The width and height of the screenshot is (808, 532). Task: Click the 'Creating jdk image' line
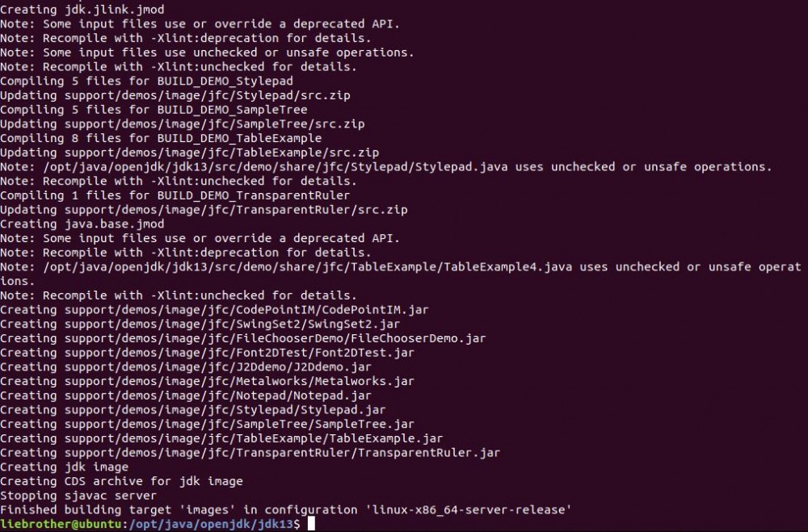pyautogui.click(x=65, y=467)
